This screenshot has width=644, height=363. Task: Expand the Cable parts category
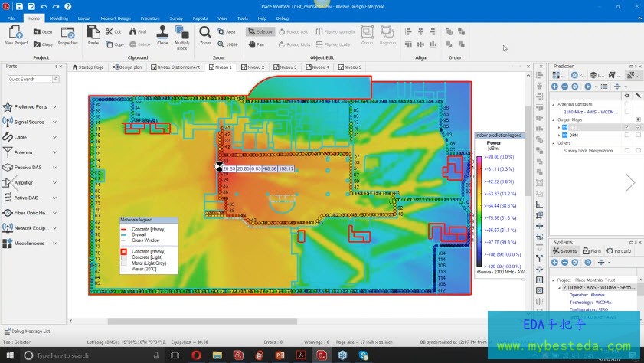point(55,137)
